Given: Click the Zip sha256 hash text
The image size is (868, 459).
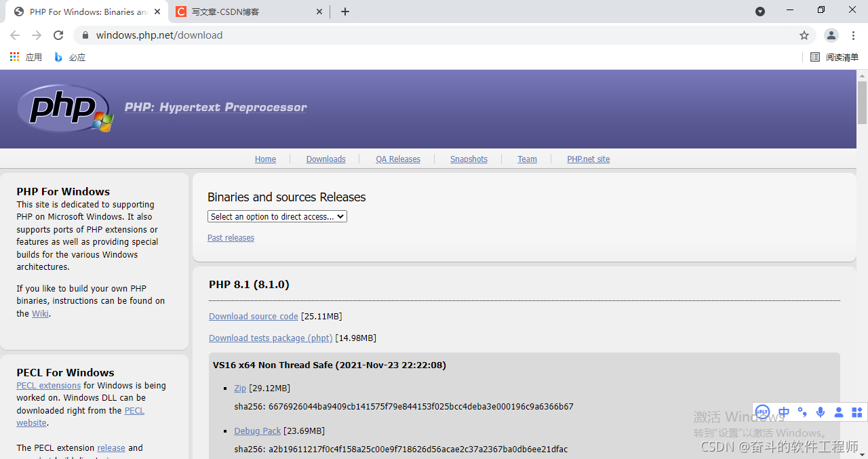Looking at the screenshot, I should point(403,407).
